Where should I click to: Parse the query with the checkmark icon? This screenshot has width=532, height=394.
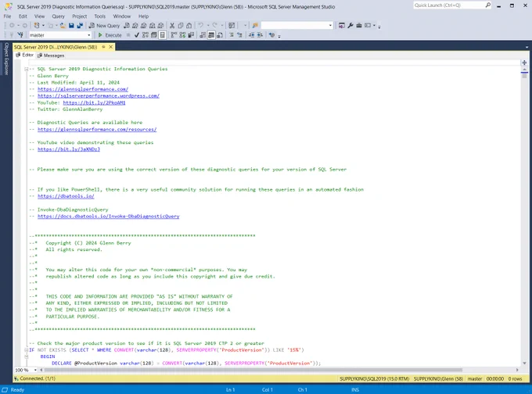137,35
